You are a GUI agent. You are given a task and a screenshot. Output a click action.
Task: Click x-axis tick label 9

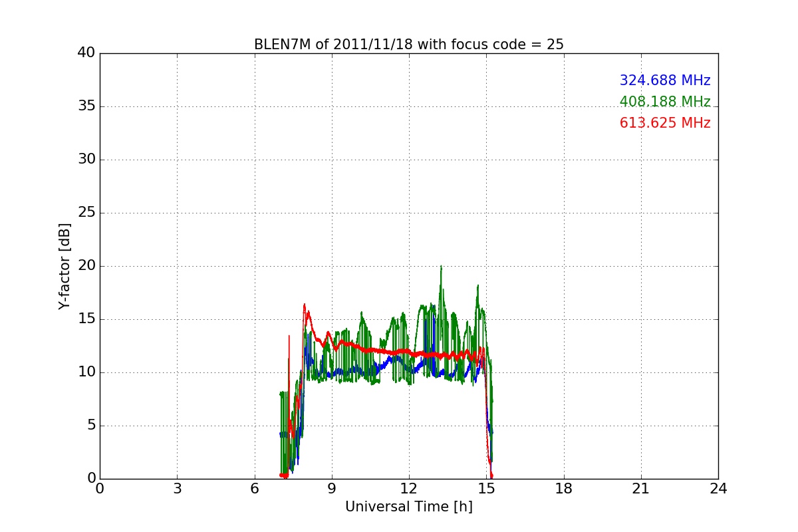click(332, 489)
